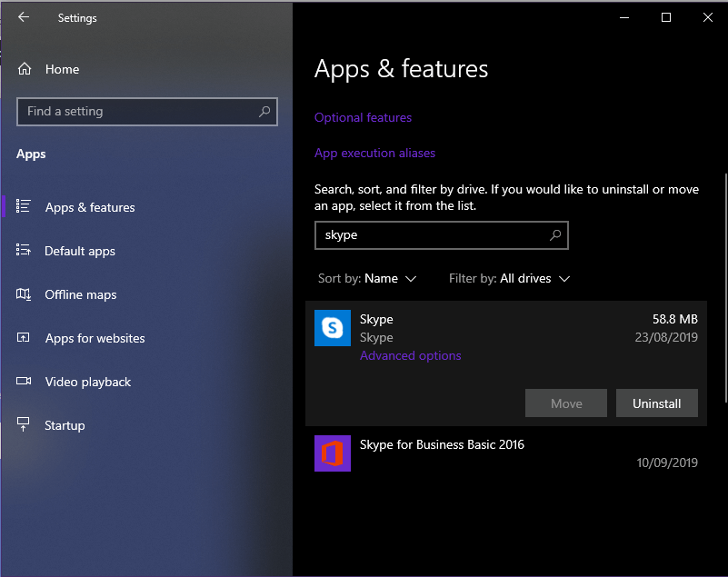
Task: Click the Apps section header in sidebar
Action: (x=31, y=154)
